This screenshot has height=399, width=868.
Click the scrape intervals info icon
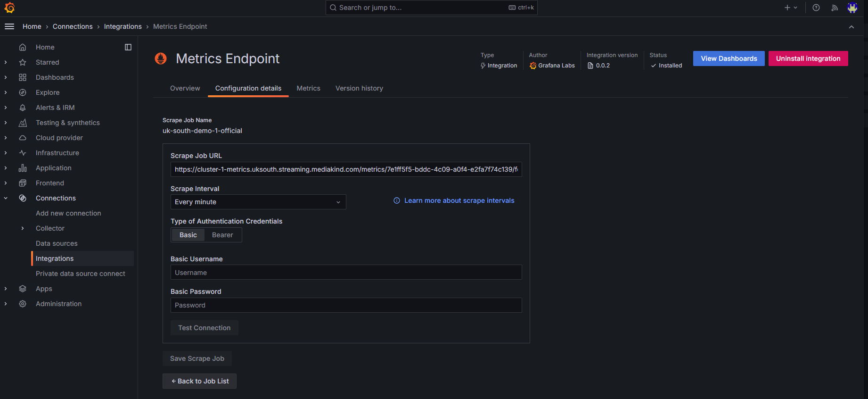click(397, 200)
